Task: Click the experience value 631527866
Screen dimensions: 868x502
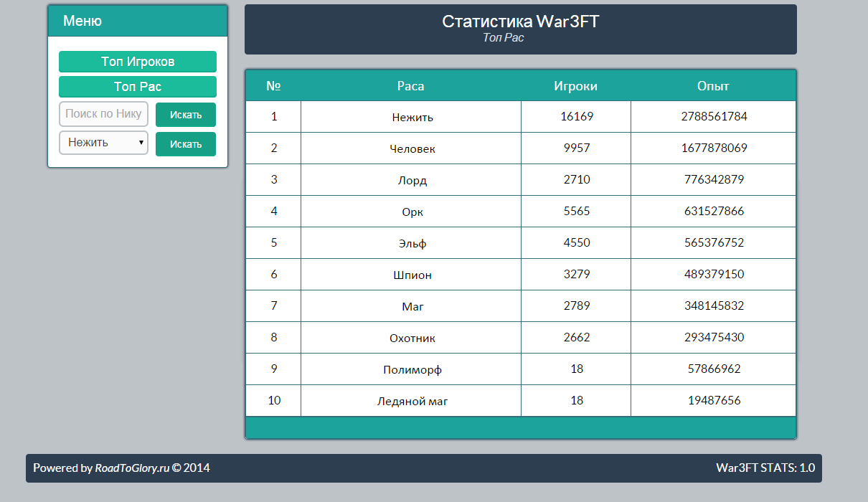Action: pos(714,211)
